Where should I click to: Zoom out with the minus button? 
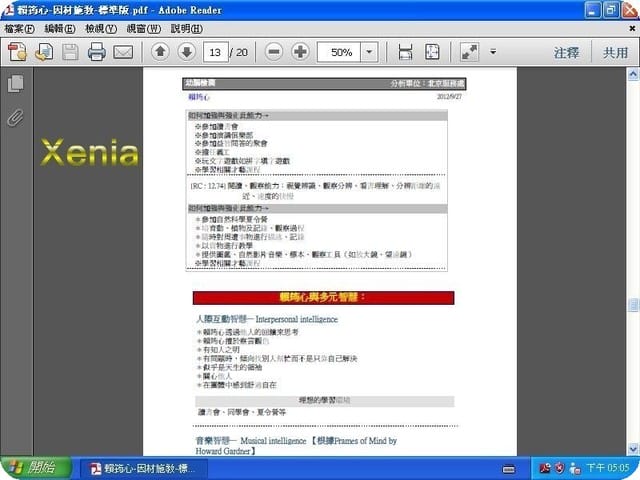tap(274, 52)
